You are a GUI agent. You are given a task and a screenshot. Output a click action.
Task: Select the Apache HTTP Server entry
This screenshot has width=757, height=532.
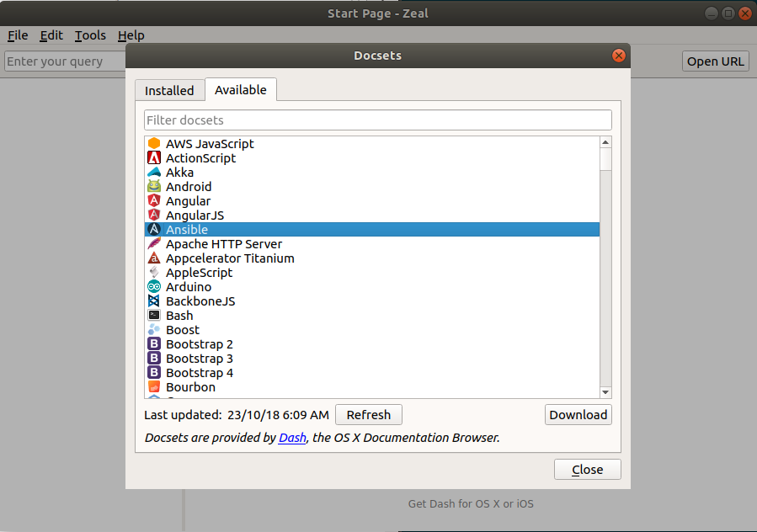(x=371, y=244)
